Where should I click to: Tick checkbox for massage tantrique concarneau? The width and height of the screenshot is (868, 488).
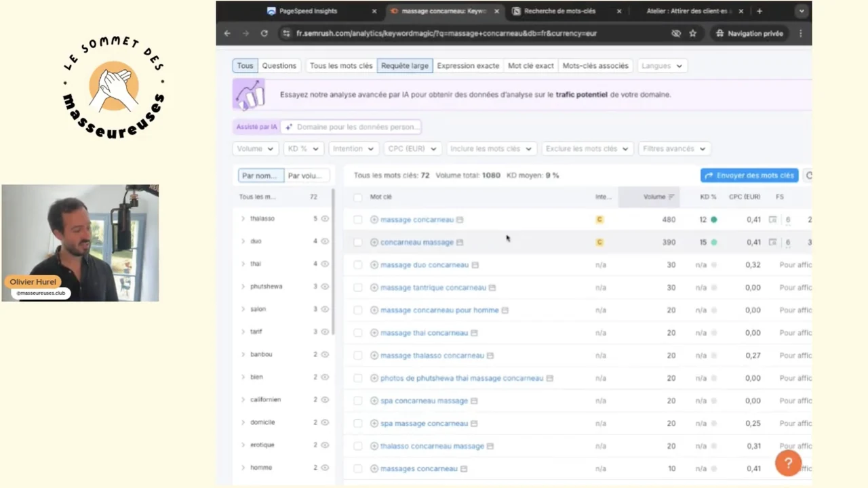(357, 287)
